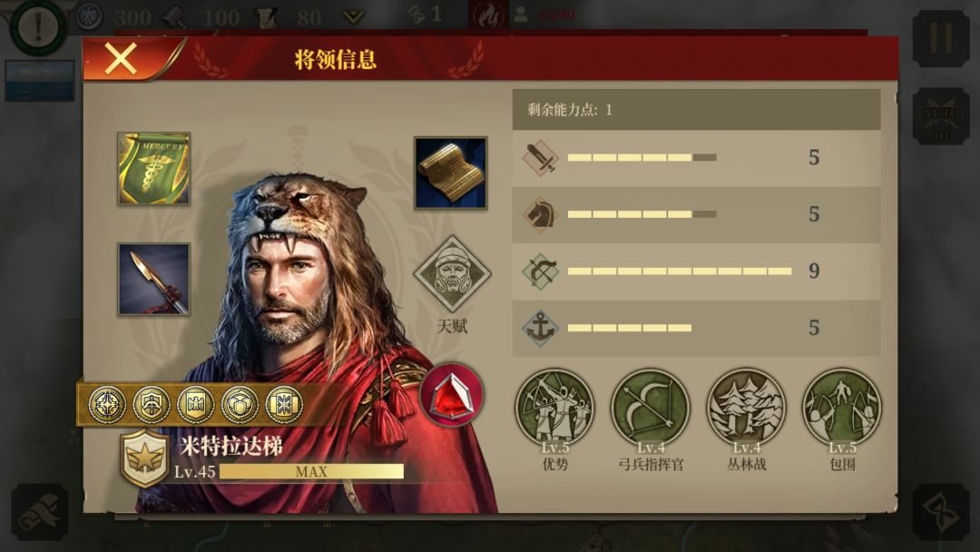Screen dimensions: 980x552
Task: Pause the game with the pause button
Action: point(941,39)
